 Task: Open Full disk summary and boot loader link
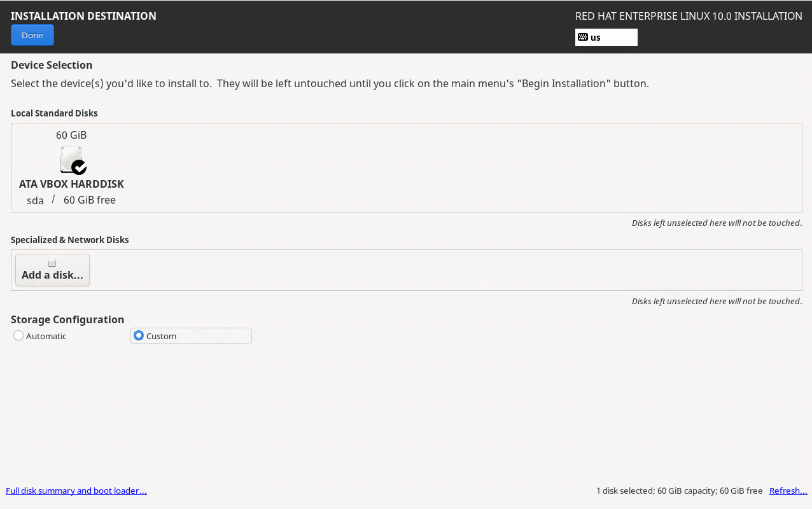(x=76, y=491)
